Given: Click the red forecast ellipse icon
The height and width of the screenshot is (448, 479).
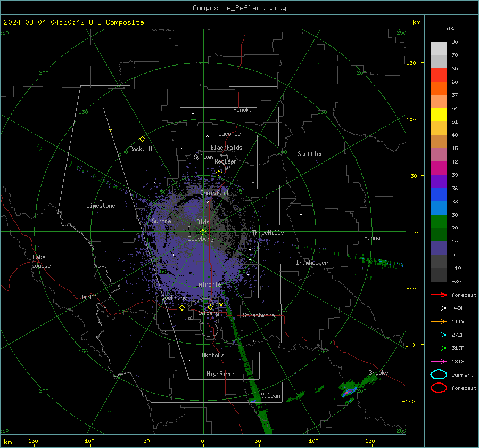Looking at the screenshot, I should point(439,388).
